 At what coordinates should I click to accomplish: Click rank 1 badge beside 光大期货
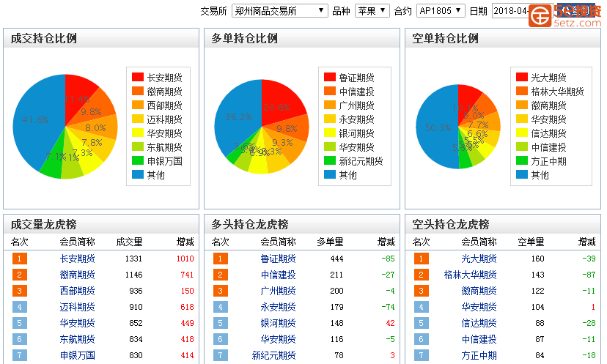tap(422, 259)
